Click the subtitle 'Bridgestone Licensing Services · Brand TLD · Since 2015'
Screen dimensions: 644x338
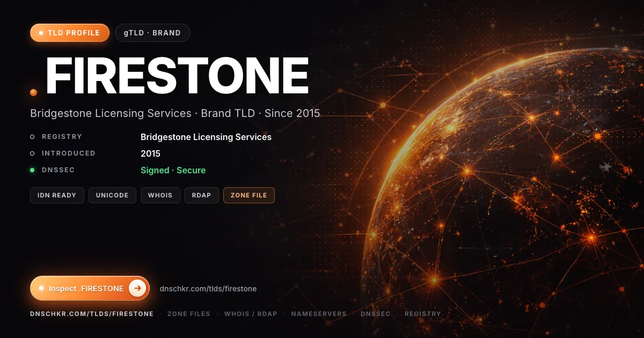[175, 113]
